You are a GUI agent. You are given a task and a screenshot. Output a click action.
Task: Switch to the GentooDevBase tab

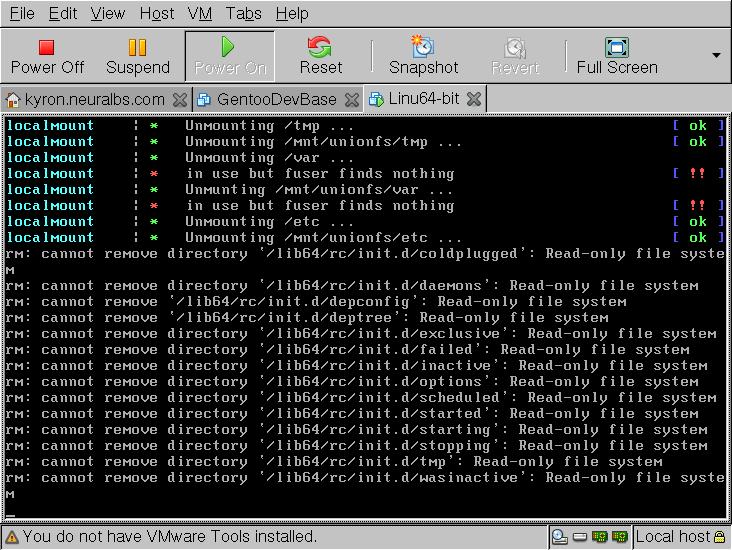pyautogui.click(x=275, y=99)
